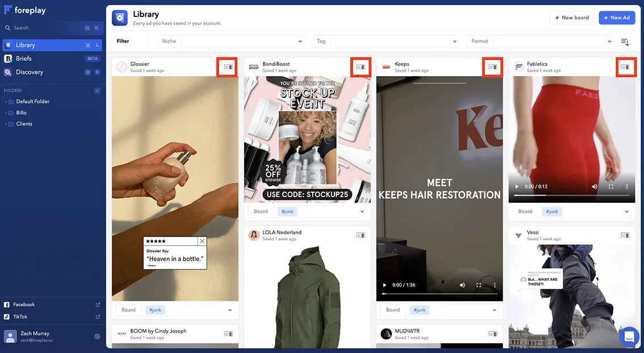Expand Board dropdown on BondiBoost card
Viewport: 644px width, 353px height.
[362, 211]
